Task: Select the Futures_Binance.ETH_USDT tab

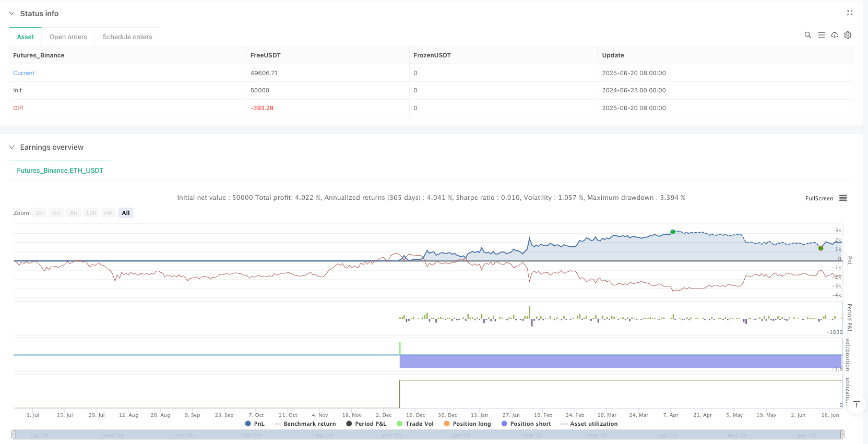Action: [60, 171]
